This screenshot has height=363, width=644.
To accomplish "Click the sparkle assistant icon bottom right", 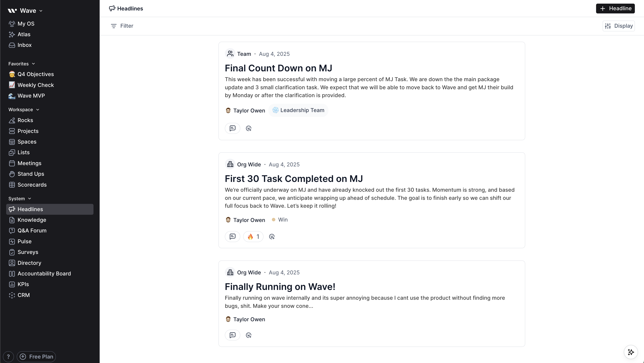I will click(631, 352).
